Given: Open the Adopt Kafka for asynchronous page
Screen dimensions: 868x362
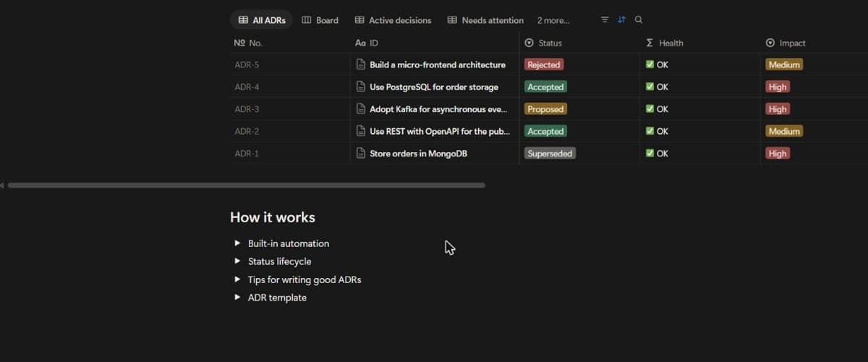Looking at the screenshot, I should tap(438, 109).
